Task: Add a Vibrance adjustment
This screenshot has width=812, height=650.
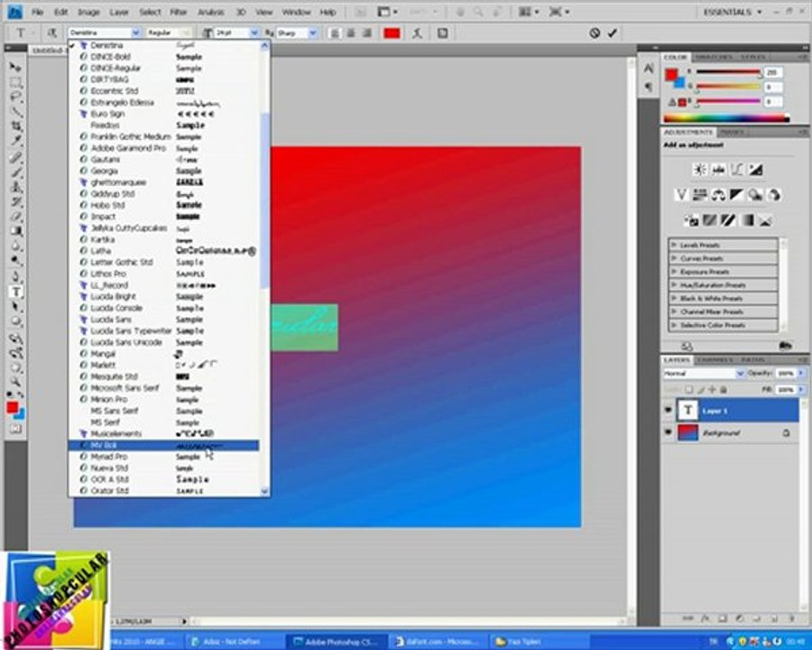Action: point(681,195)
